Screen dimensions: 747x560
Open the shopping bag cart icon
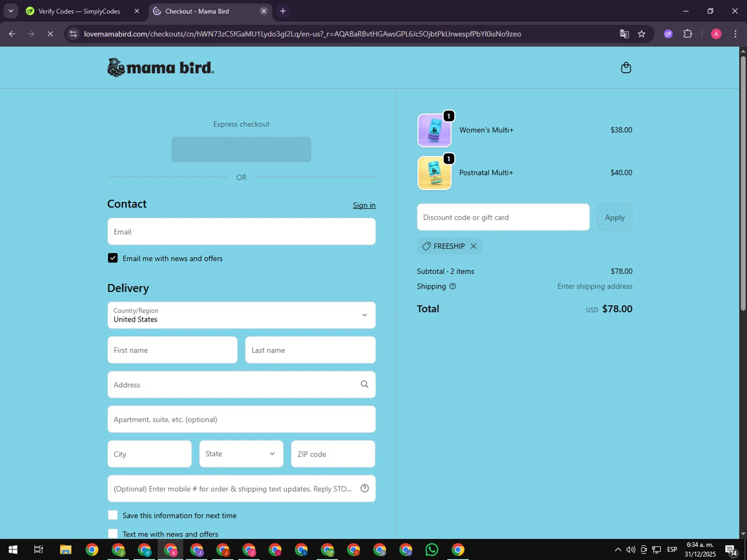pos(626,68)
